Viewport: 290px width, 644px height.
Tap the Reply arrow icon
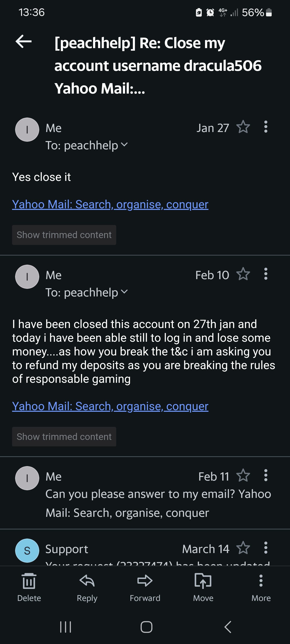[x=87, y=581]
